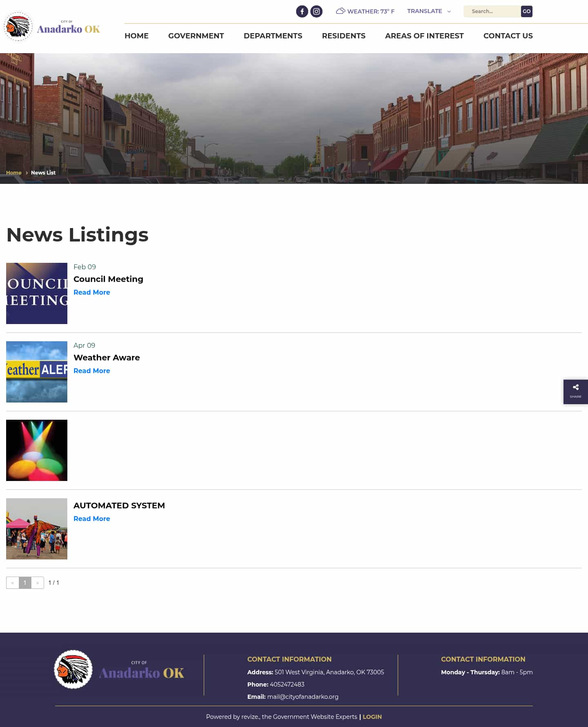The image size is (588, 727).
Task: Click the News Listings heading
Action: (x=78, y=235)
